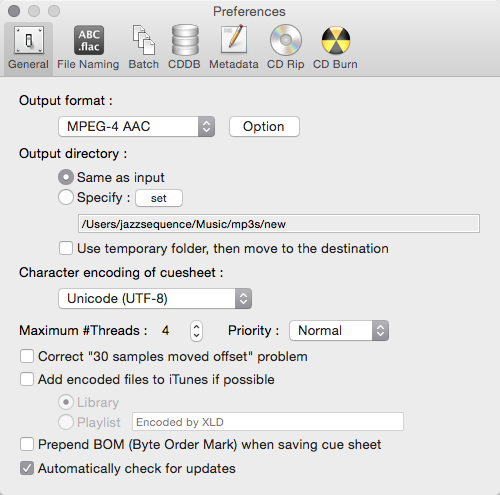The height and width of the screenshot is (495, 500).
Task: Enable Correct 30 samples moved offset problem
Action: (x=27, y=356)
